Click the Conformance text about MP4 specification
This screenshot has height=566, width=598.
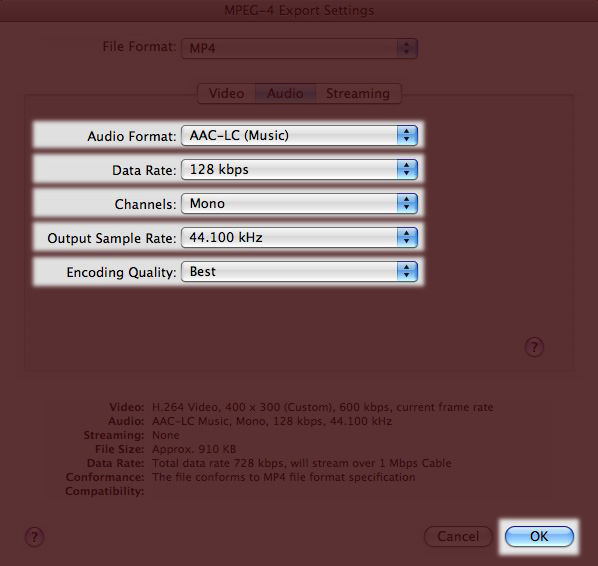coord(284,477)
